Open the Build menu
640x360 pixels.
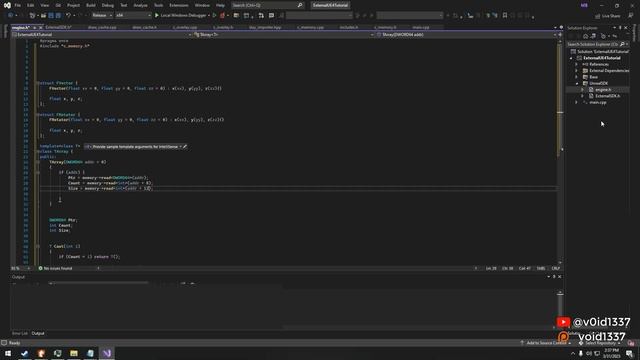pyautogui.click(x=91, y=5)
